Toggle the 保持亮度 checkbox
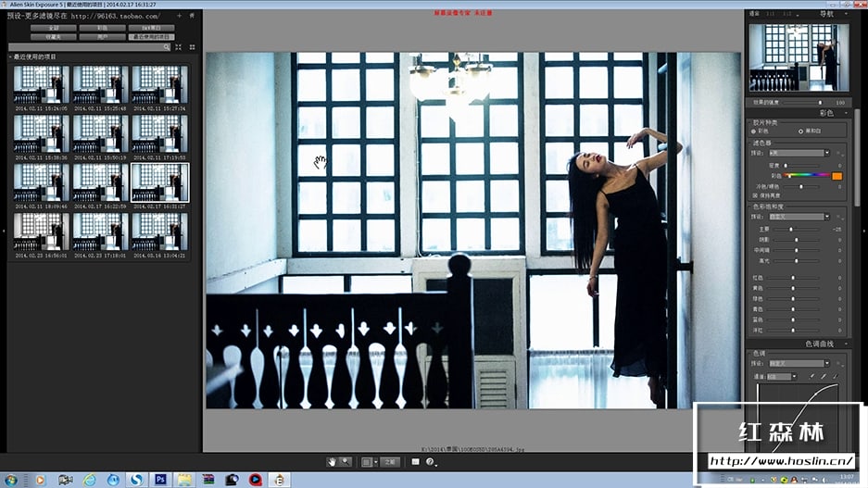 click(755, 196)
